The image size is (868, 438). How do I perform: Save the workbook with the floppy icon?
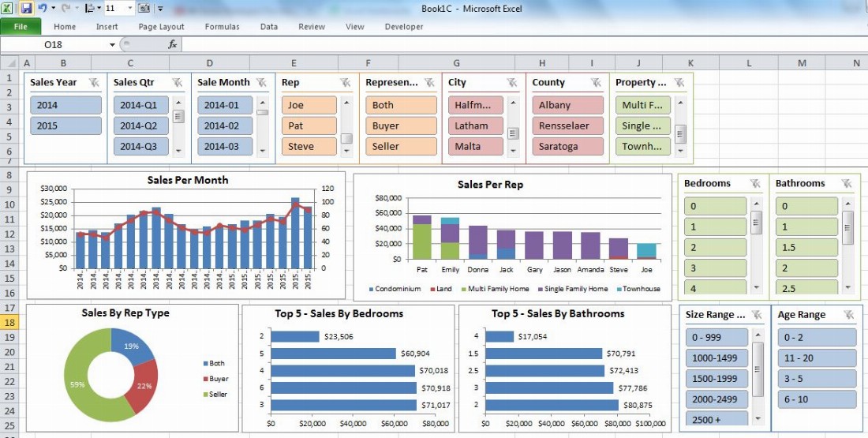pos(25,8)
